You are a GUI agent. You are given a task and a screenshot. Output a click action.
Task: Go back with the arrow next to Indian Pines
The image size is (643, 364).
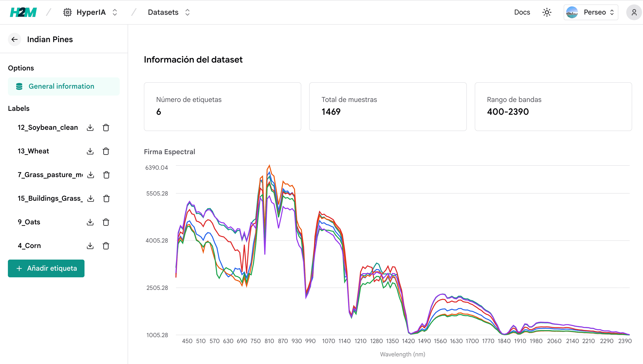click(15, 39)
